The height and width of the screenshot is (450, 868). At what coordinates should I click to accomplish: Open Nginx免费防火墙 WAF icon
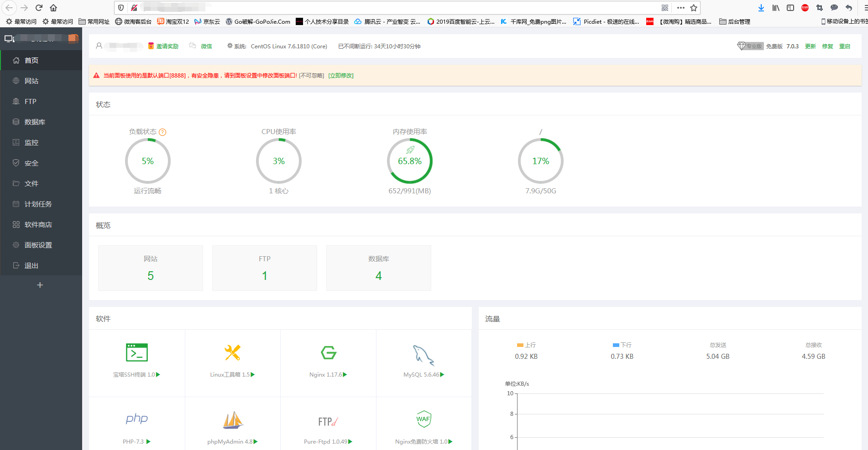[424, 419]
